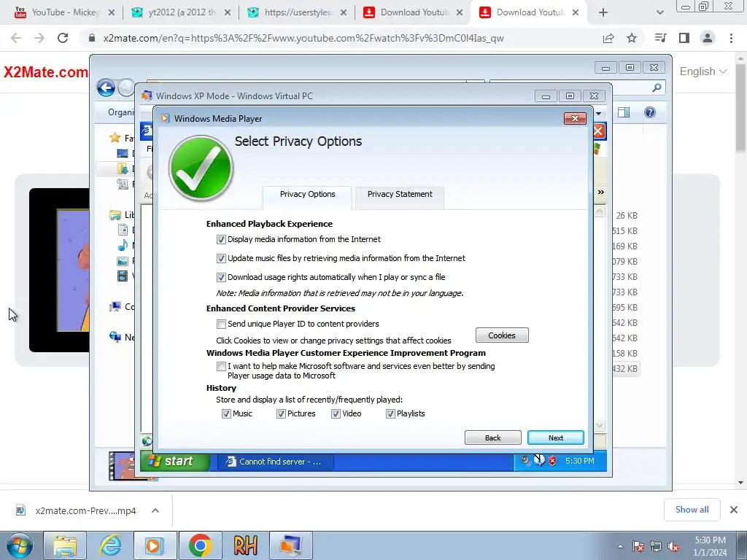Uncheck 'Download usage rights automatically' checkbox
Viewport: 747px width, 560px height.
pyautogui.click(x=221, y=277)
